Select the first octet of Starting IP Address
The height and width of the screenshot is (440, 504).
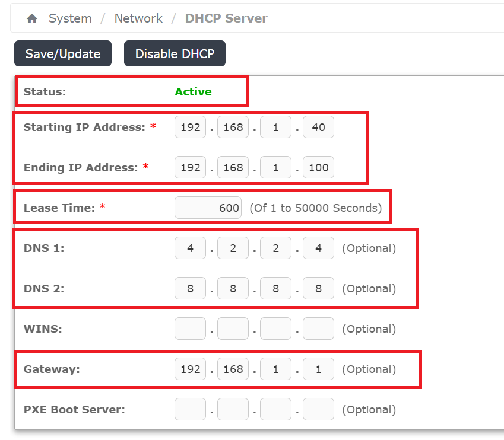[190, 126]
